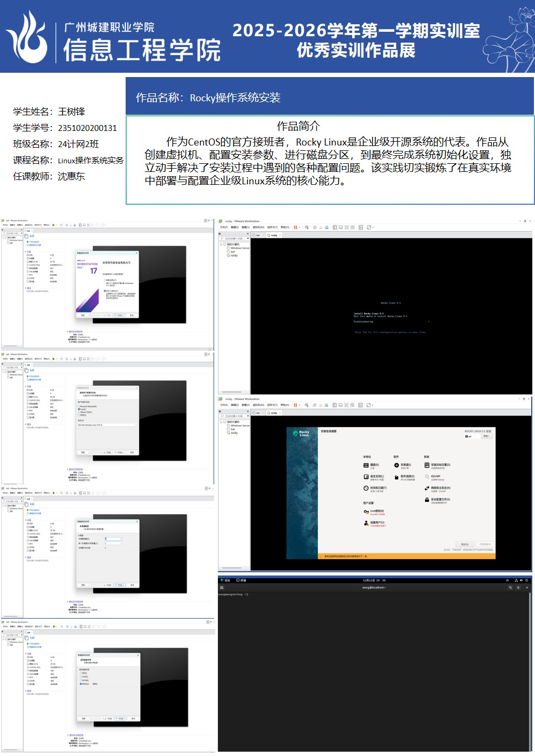Click 下一步 button in Workstation 17 welcome wizard
The height and width of the screenshot is (756, 535).
click(119, 315)
